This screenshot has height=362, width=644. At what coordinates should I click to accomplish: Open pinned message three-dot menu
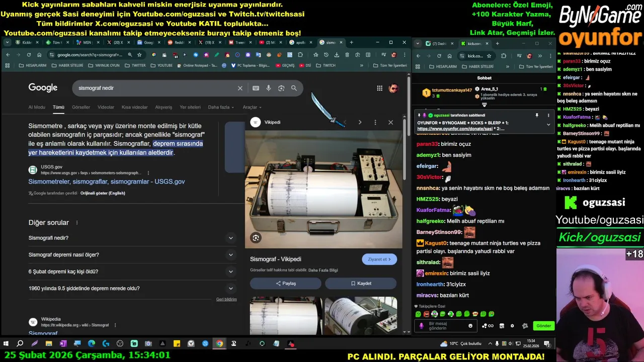click(x=548, y=115)
